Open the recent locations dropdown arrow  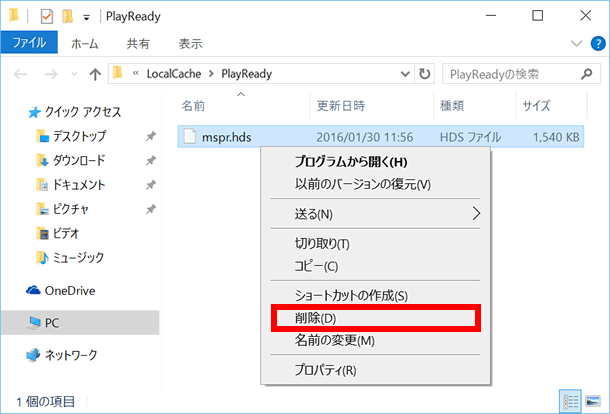click(x=74, y=74)
